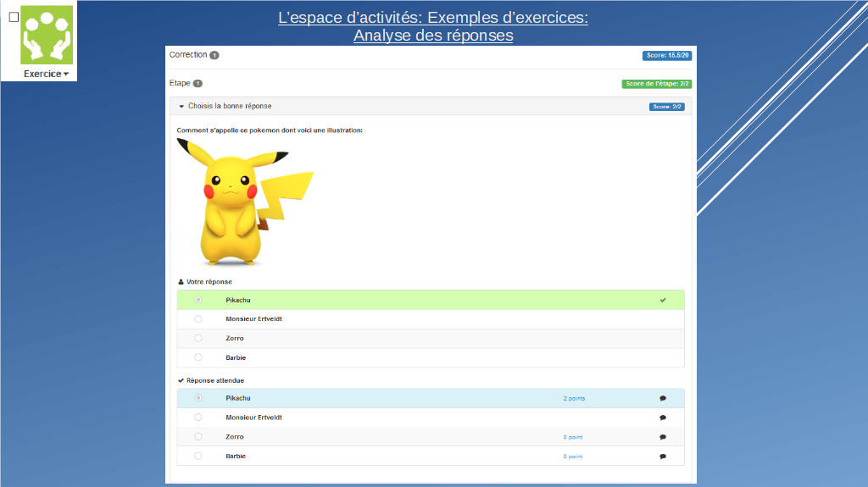Open the Exercice dropdown arrow
Screen dimensions: 868x487
pos(66,75)
